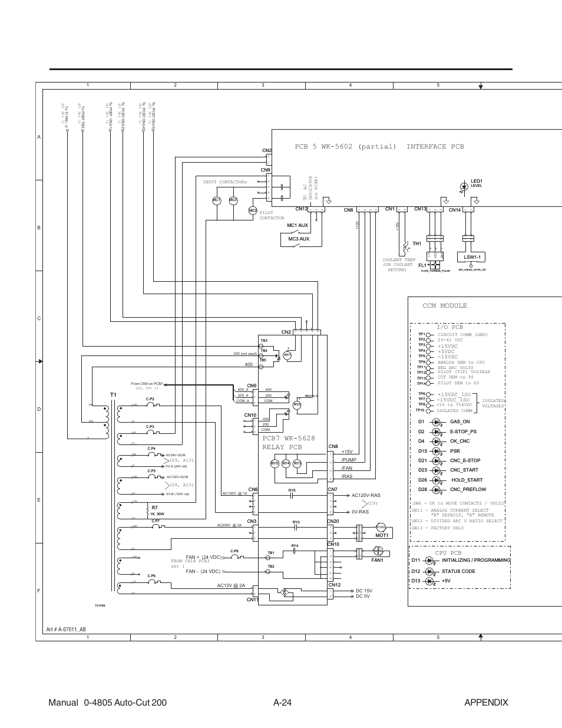
Task: Click the INPUT CONTACTORs label
Action: pos(224,182)
